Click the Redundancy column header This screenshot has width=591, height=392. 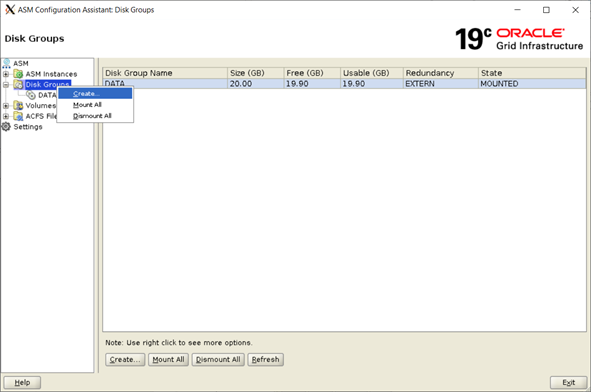pos(441,73)
